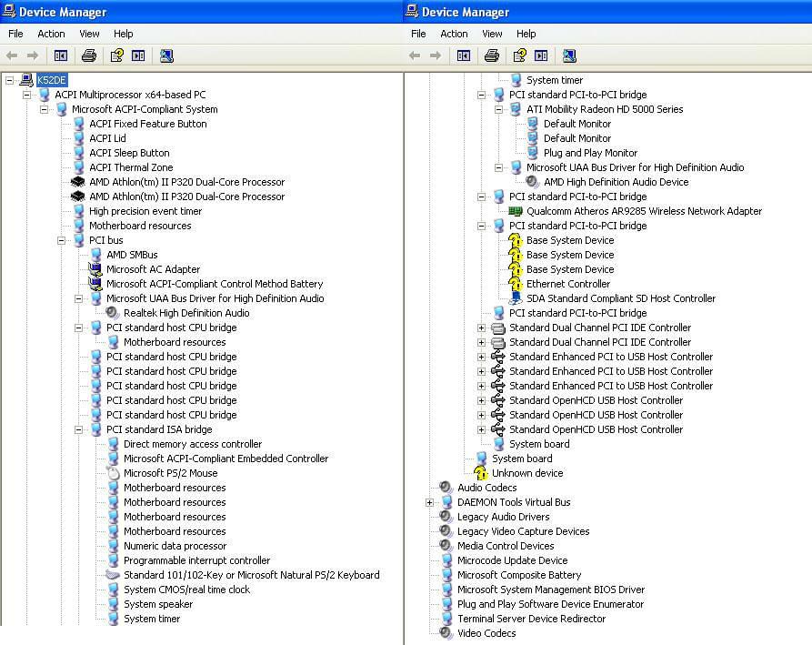Click Scan for hardware changes icon, left window

coord(166,55)
